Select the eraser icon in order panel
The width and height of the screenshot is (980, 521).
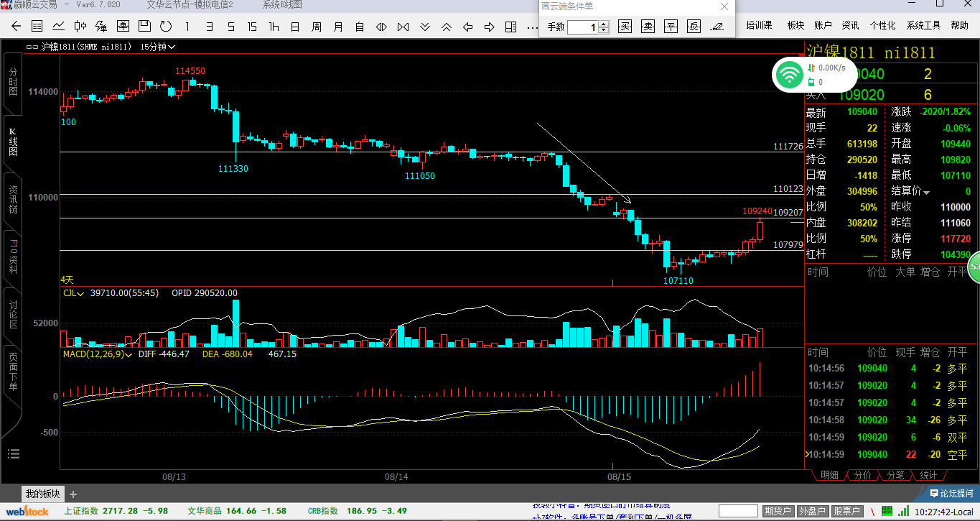pyautogui.click(x=716, y=27)
